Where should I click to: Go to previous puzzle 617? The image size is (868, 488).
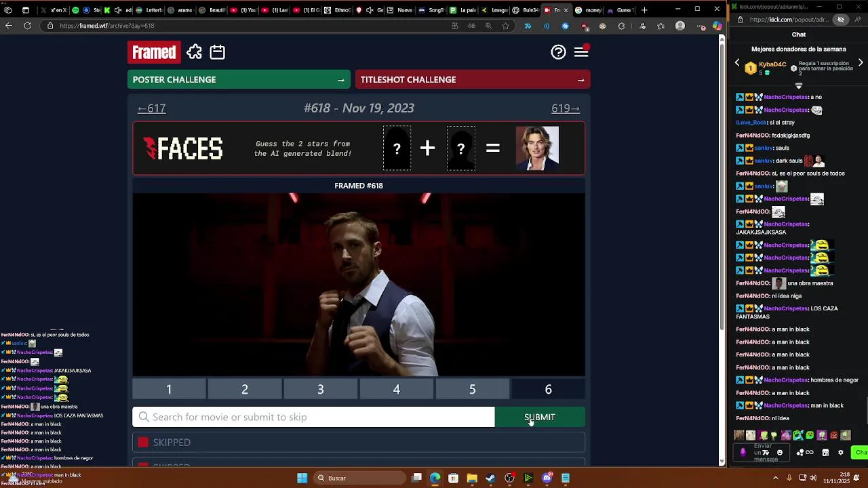(x=152, y=108)
